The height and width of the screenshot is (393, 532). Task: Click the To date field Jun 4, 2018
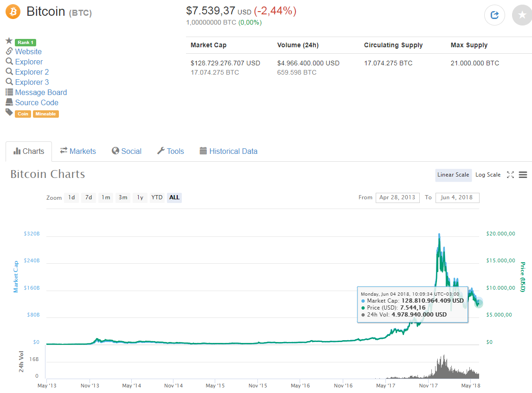click(457, 197)
